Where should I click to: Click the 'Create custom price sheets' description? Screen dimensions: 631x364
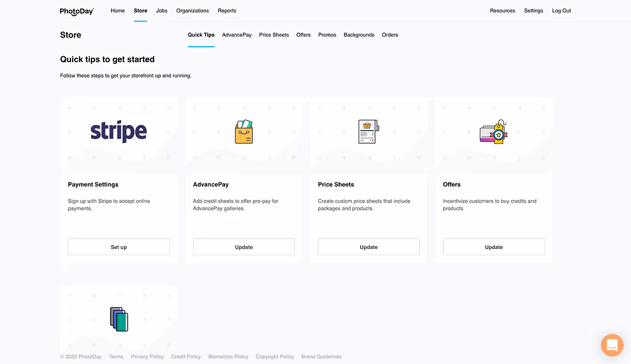(x=364, y=205)
